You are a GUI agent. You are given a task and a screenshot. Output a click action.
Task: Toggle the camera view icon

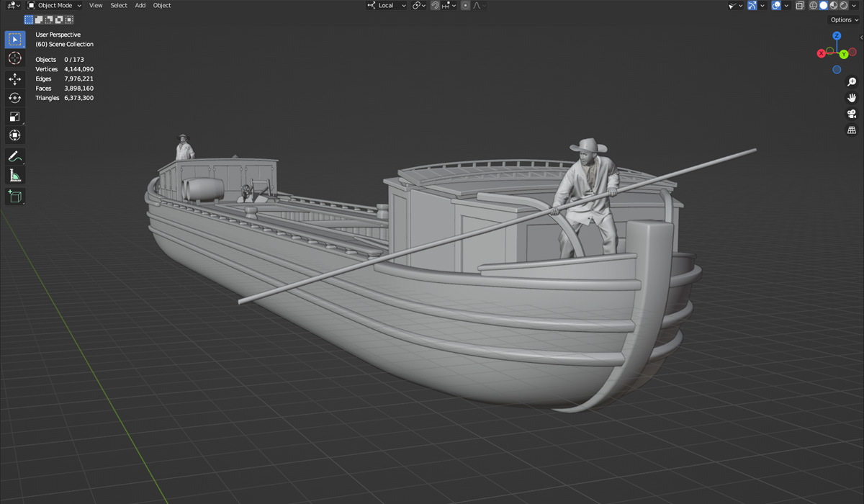852,114
